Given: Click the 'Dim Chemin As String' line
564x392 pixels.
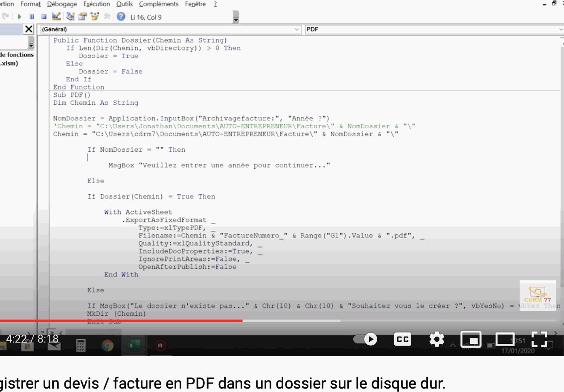Looking at the screenshot, I should pyautogui.click(x=96, y=103).
